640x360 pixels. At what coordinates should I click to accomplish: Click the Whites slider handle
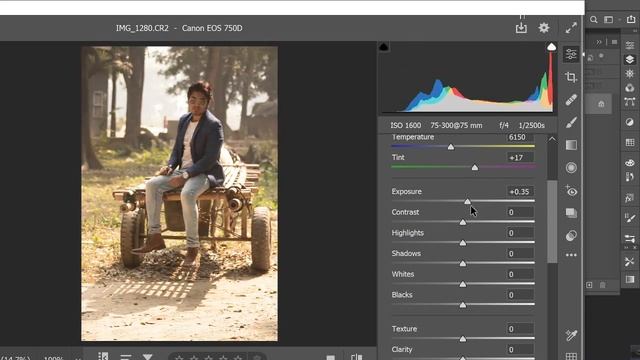(462, 284)
